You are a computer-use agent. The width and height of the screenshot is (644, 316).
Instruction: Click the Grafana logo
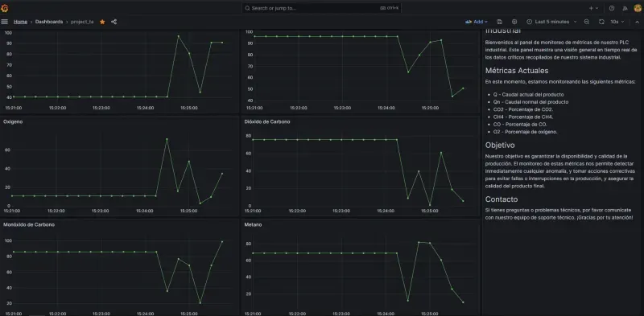pyautogui.click(x=5, y=8)
